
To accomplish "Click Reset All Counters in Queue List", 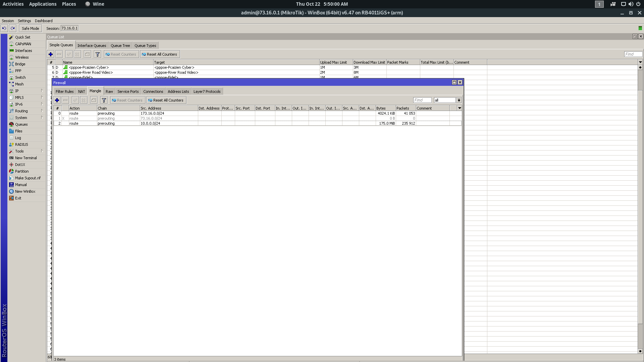I will pos(160,54).
